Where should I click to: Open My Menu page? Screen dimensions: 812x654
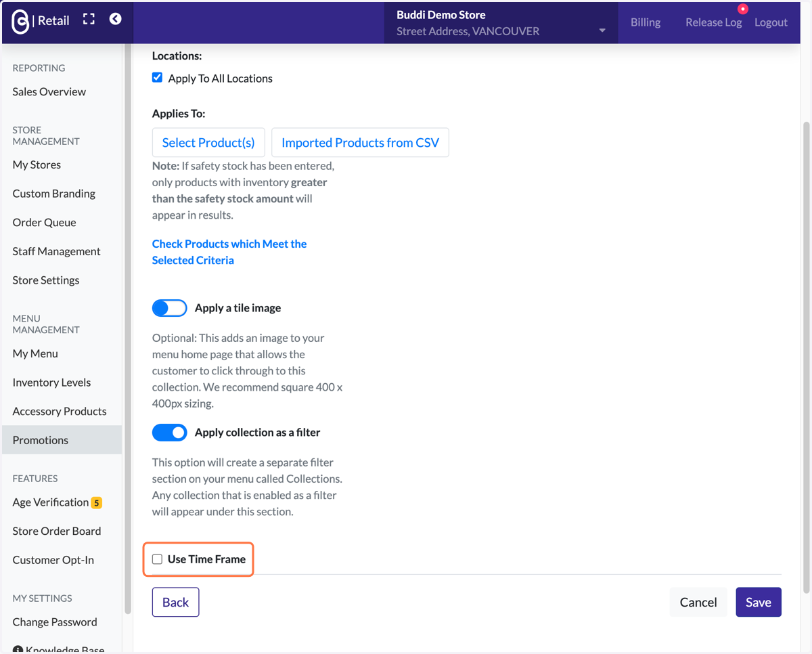(35, 353)
